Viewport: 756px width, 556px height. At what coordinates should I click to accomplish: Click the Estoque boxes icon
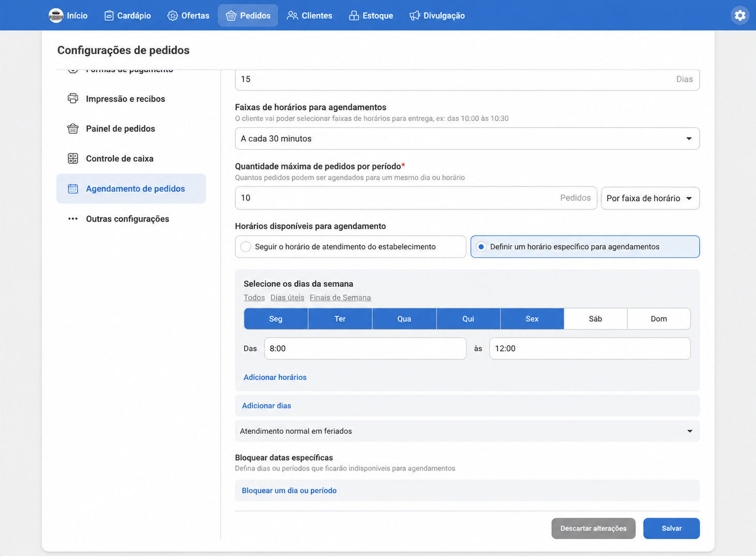[354, 16]
